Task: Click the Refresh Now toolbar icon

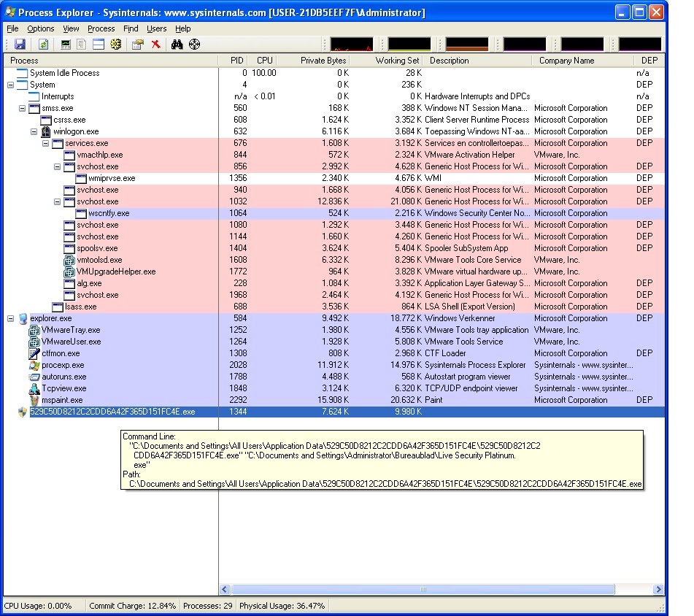Action: 43,45
